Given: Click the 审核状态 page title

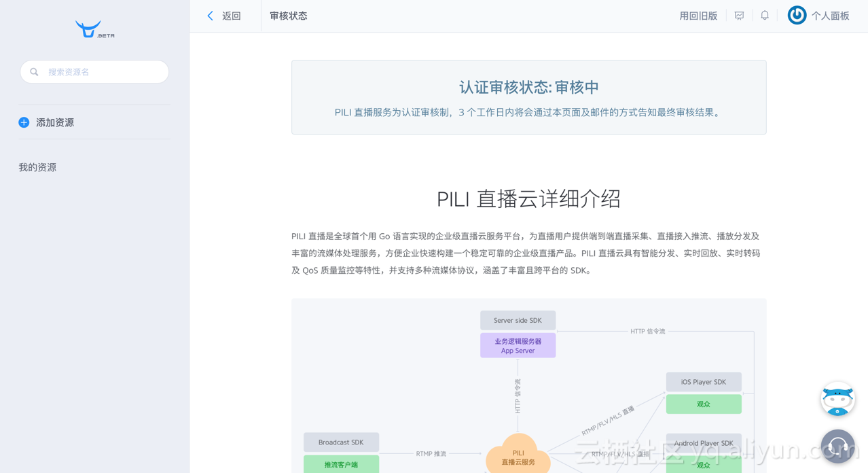Looking at the screenshot, I should coord(289,16).
